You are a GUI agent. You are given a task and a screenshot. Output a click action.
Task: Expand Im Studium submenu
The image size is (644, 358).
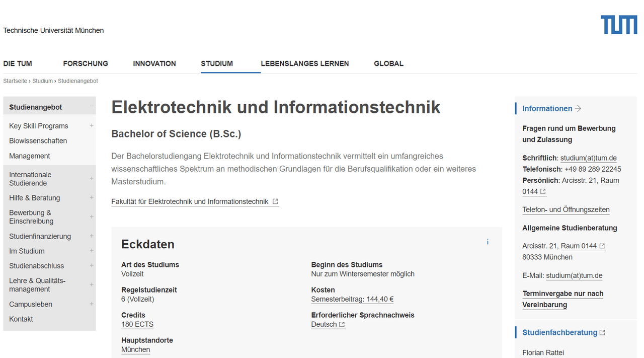(92, 250)
